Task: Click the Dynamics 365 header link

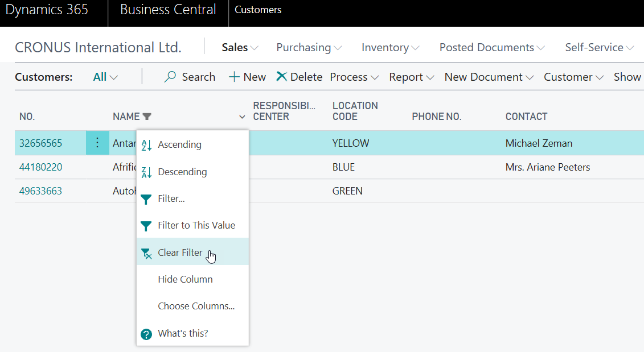Action: (x=47, y=10)
